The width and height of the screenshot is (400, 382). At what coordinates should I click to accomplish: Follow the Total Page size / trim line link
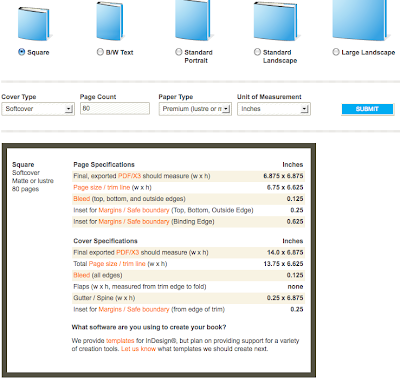tap(117, 264)
